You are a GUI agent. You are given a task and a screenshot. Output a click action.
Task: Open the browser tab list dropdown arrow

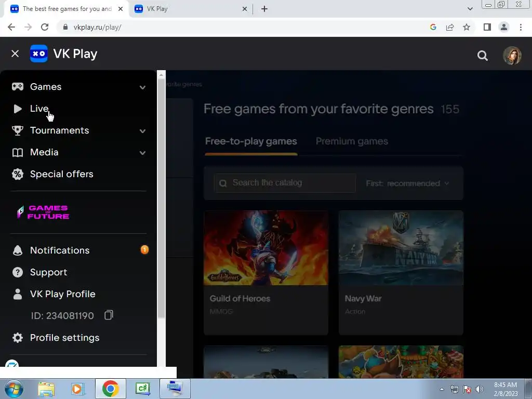click(x=470, y=9)
